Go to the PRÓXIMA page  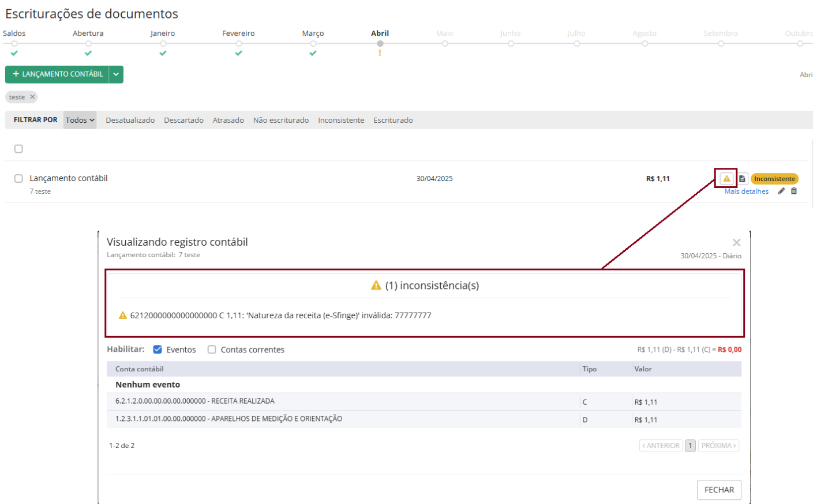(718, 446)
